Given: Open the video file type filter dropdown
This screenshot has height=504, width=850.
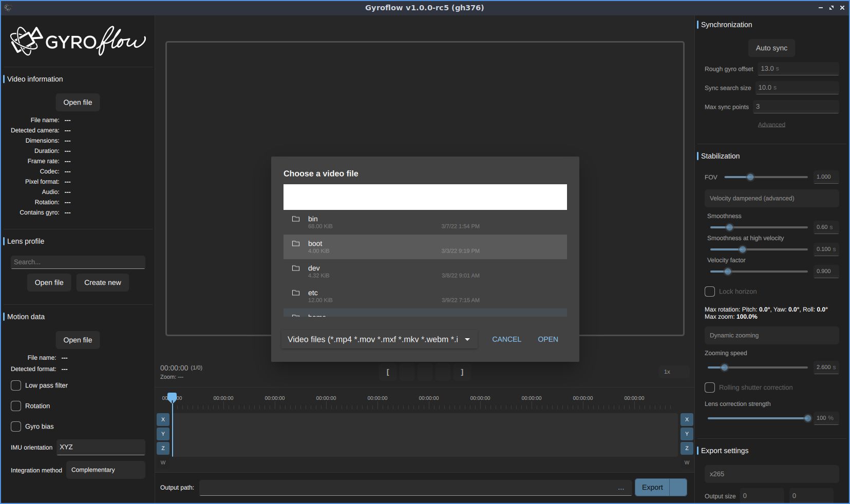Looking at the screenshot, I should pos(379,339).
